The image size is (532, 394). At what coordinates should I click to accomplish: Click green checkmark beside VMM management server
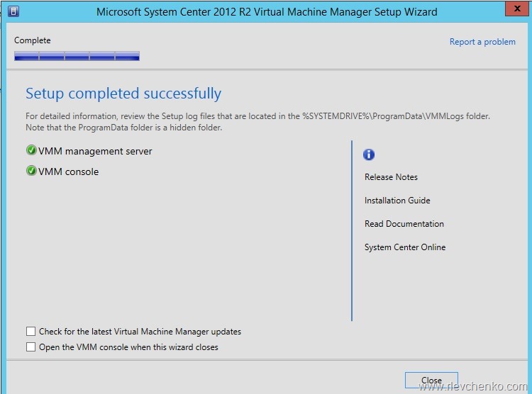click(x=31, y=151)
